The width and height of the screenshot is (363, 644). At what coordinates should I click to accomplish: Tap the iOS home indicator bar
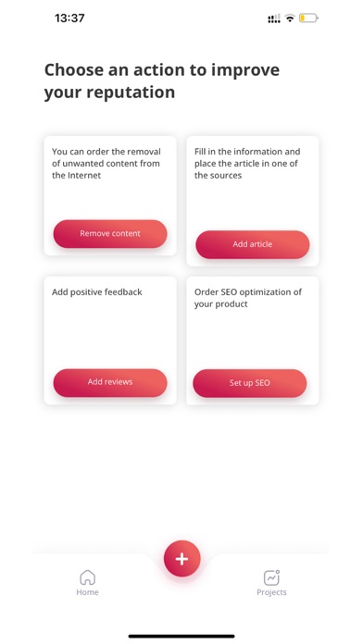tap(181, 637)
